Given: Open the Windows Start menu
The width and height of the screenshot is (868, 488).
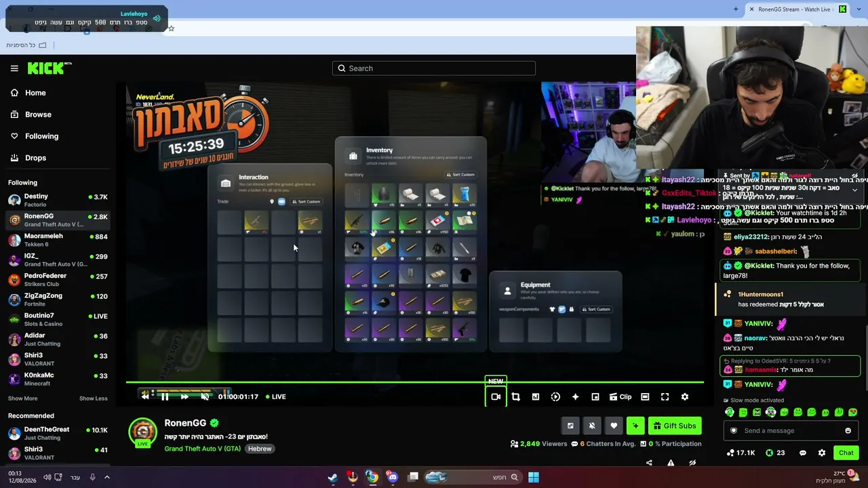Looking at the screenshot, I should pyautogui.click(x=534, y=477).
